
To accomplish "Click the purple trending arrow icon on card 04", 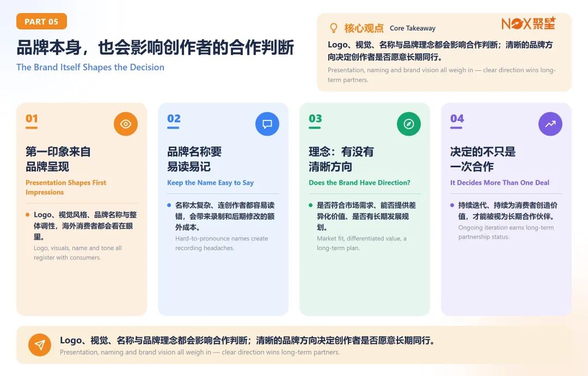I will click(x=550, y=124).
